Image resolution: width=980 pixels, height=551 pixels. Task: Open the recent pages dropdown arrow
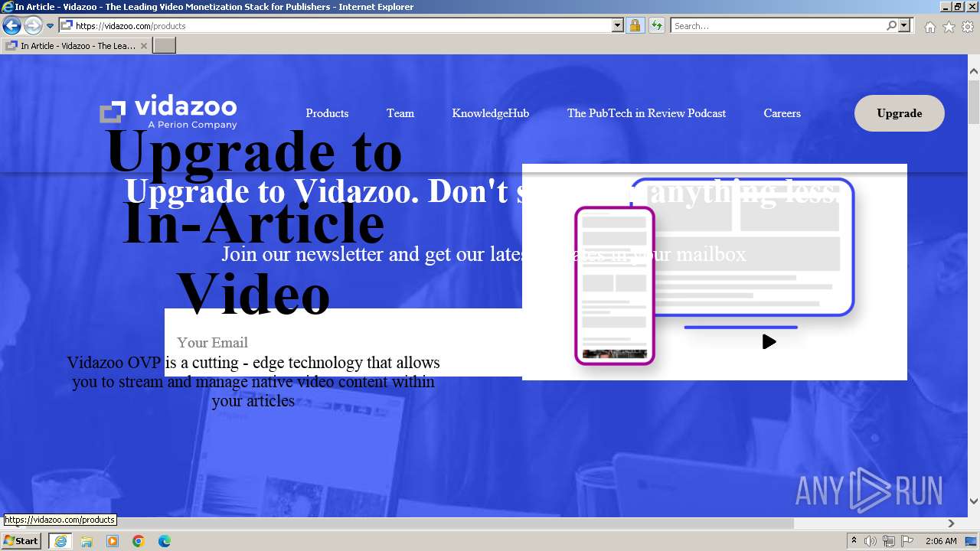tap(51, 26)
